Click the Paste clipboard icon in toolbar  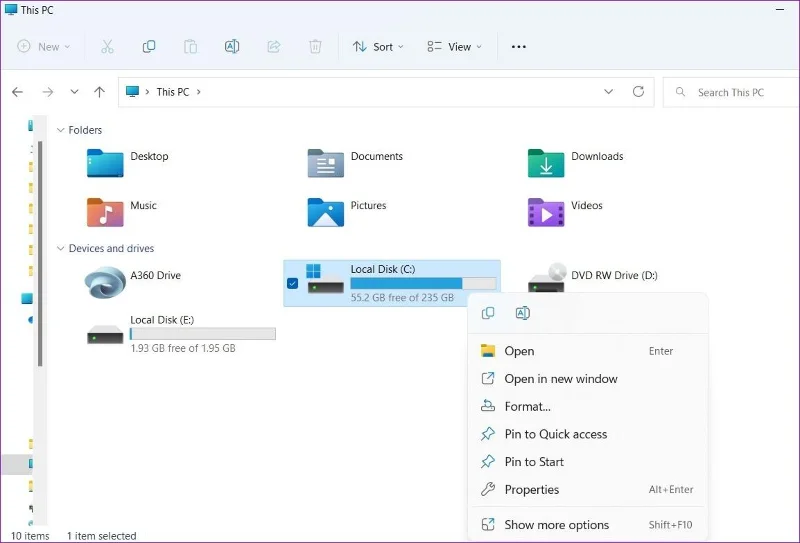click(x=190, y=47)
